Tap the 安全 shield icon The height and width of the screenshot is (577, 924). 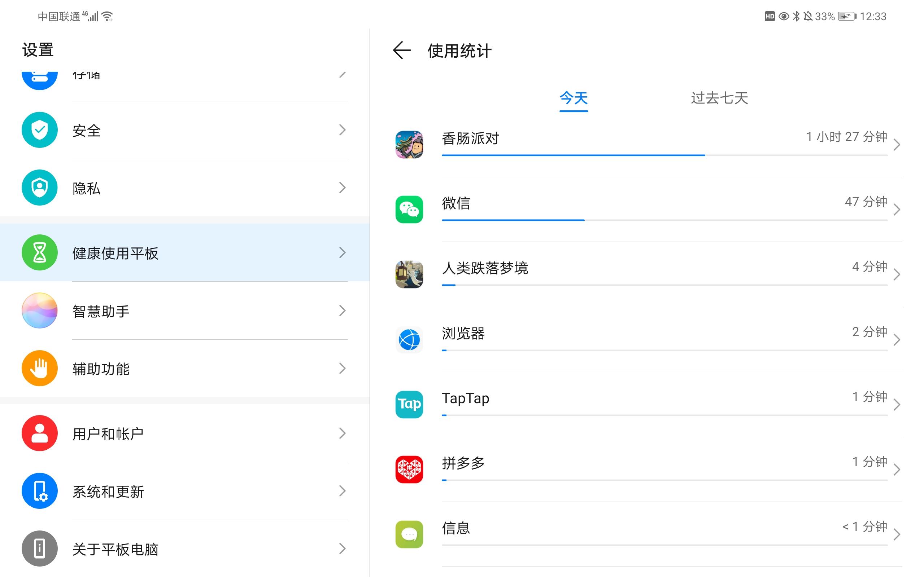click(40, 130)
